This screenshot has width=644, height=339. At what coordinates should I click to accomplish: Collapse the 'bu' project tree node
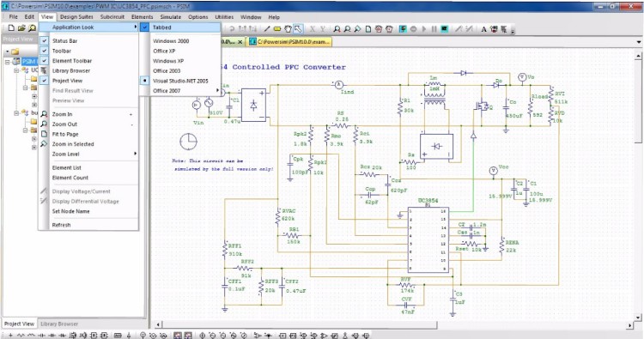click(x=16, y=113)
